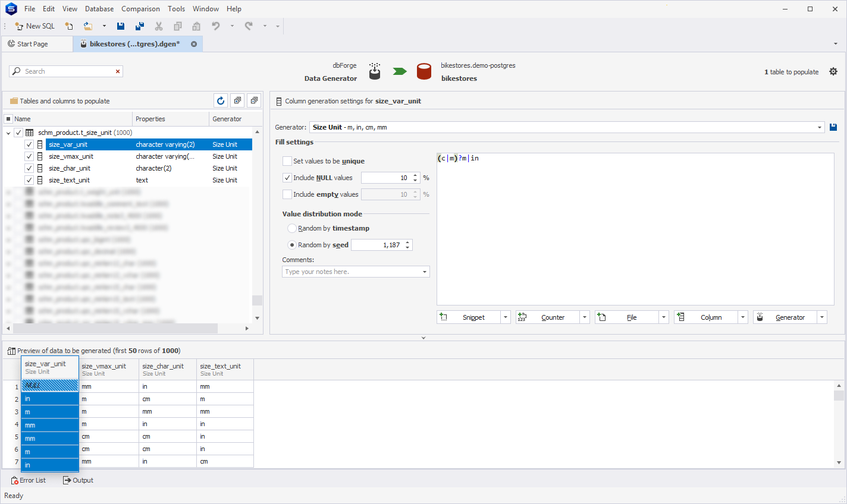Viewport: 847px width, 504px height.
Task: Click the Open file folder icon
Action: click(88, 26)
